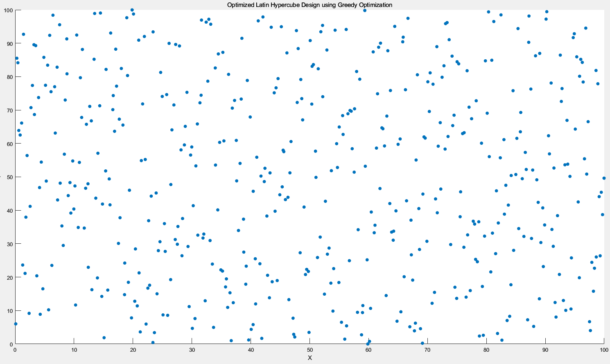Select the x-axis tick label '90'
610x364 pixels.
click(545, 351)
